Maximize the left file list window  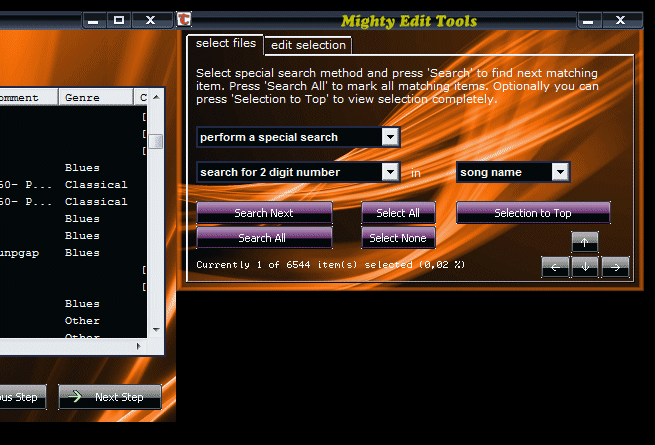120,20
